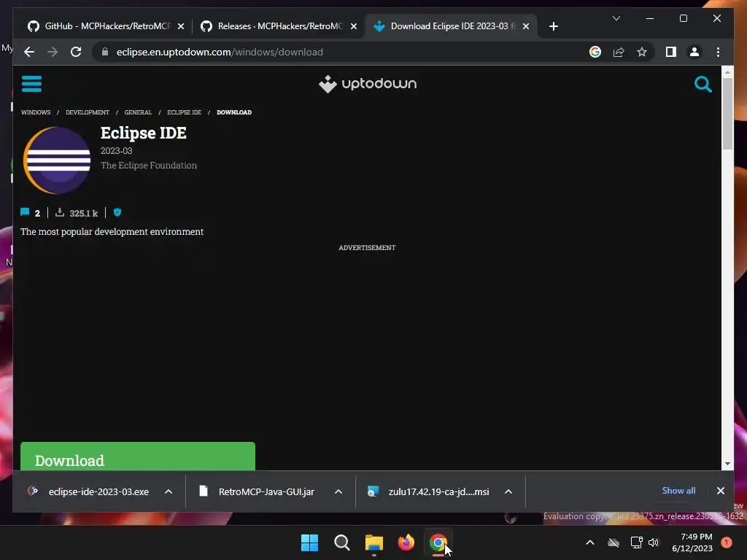Viewport: 747px width, 560px height.
Task: Click the Eclipse IDE app logo
Action: (x=57, y=160)
